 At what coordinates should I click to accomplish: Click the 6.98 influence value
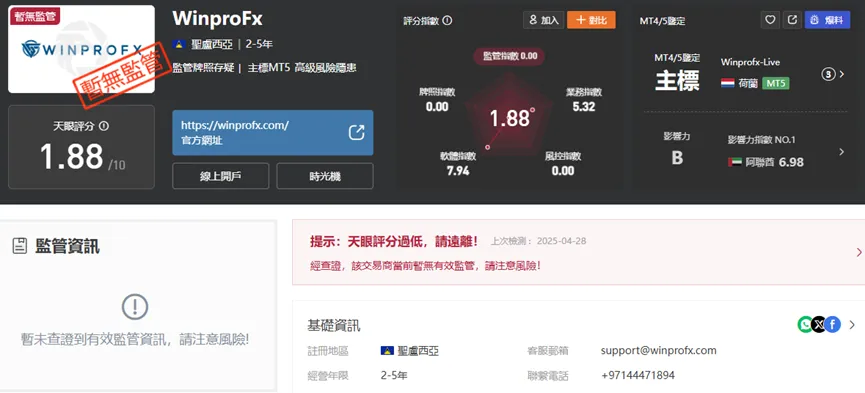tap(791, 162)
